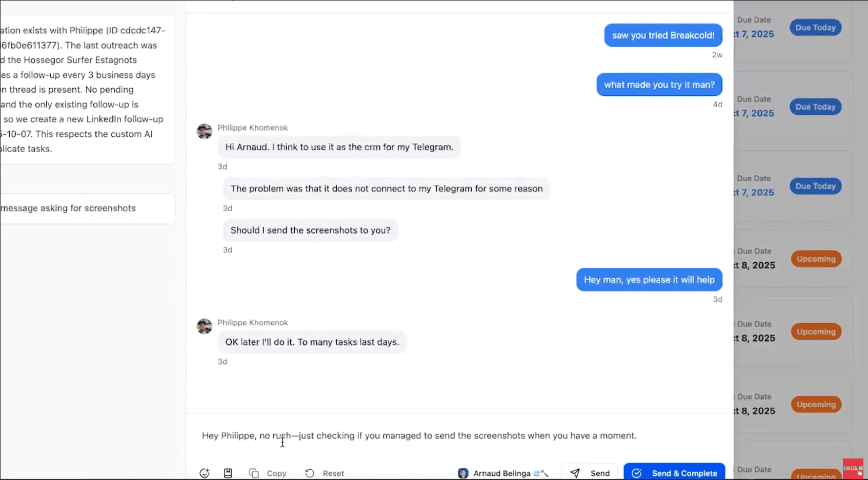868x480 pixels.
Task: Select the 'Hey man, yes please' message bubble
Action: pos(649,280)
